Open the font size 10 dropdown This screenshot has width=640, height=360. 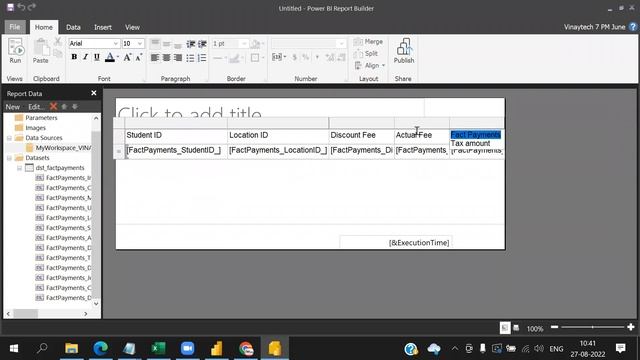[140, 44]
